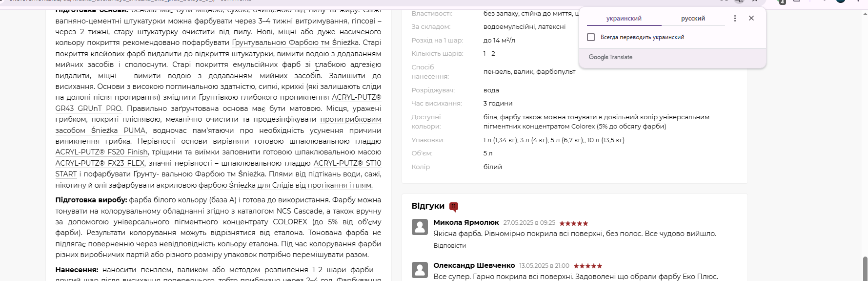Screen dimensions: 868x281
Task: Click the review count badge beside Відгуки
Action: (454, 207)
